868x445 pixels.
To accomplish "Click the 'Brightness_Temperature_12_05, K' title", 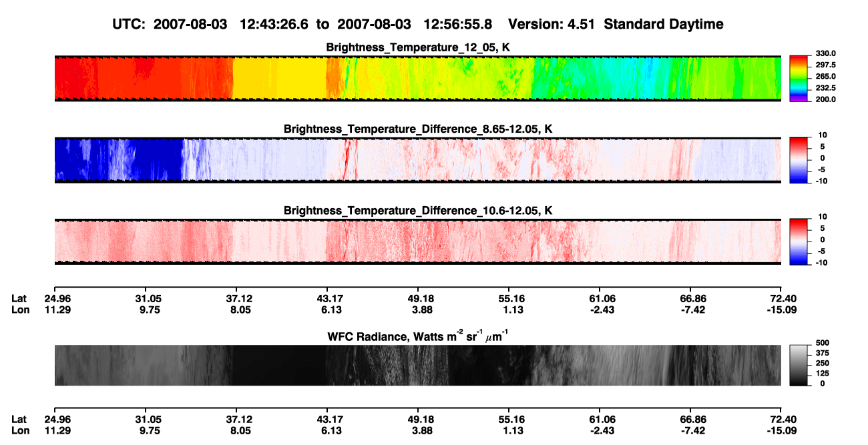I will pos(419,47).
